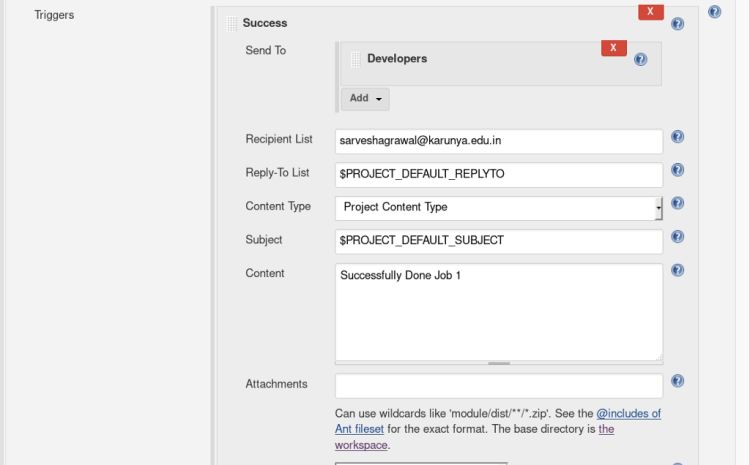This screenshot has height=465, width=750.
Task: Show help for the Success trigger
Action: pyautogui.click(x=677, y=24)
